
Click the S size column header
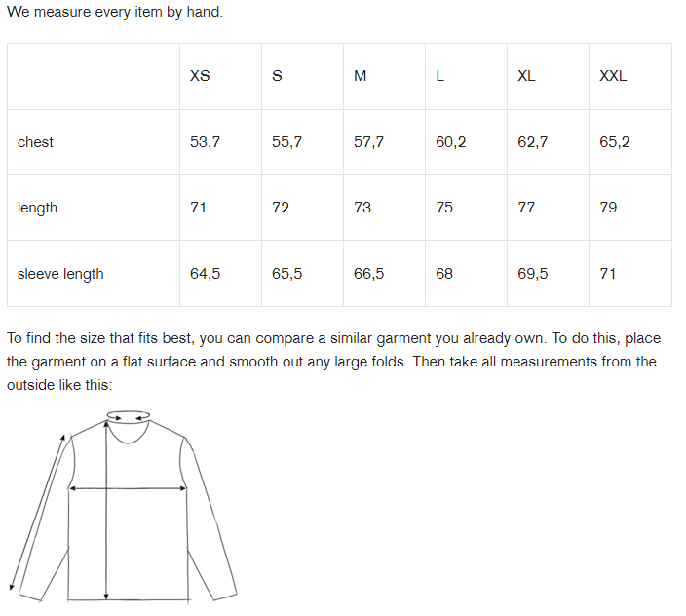coord(277,76)
